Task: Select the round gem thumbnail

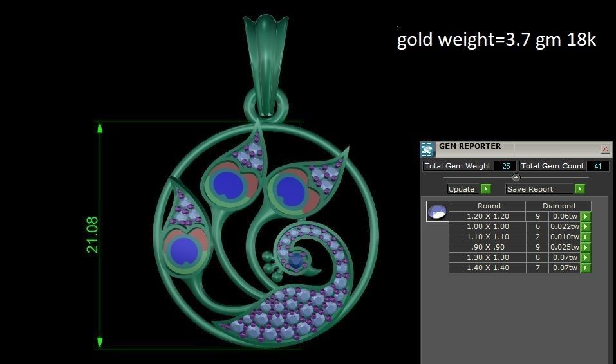Action: click(437, 211)
